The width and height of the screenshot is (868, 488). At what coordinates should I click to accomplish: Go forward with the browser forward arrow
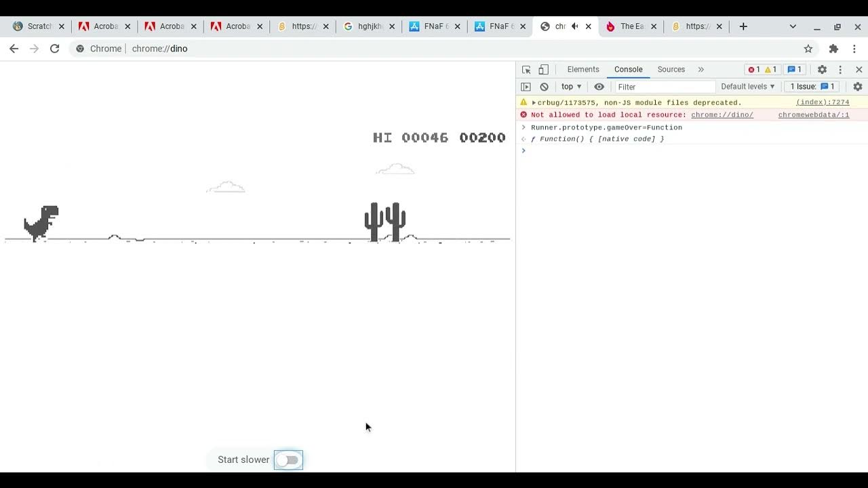34,49
